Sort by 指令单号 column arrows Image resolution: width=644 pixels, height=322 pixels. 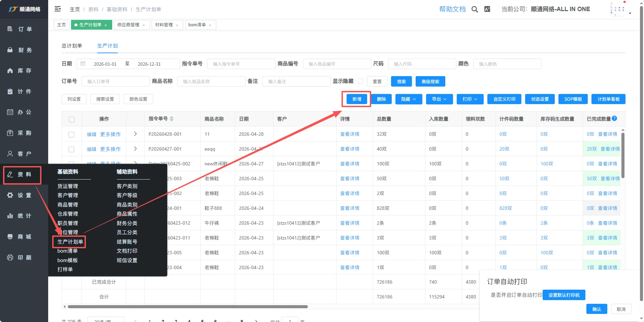[172, 119]
